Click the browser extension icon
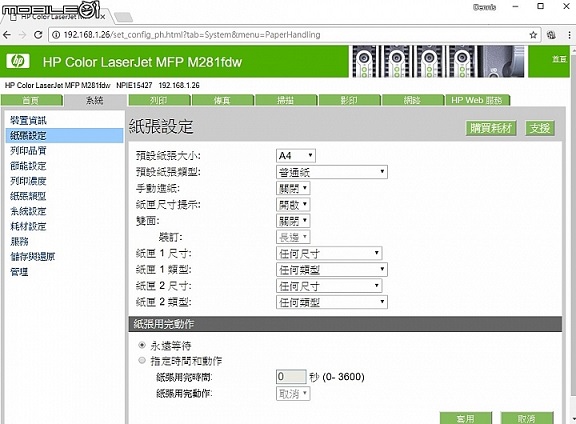The image size is (576, 424). 551,35
